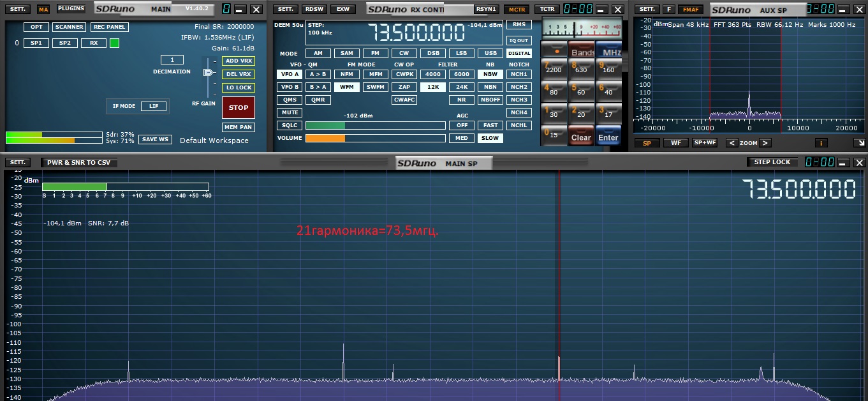Set AGC to FAST

tap(490, 125)
